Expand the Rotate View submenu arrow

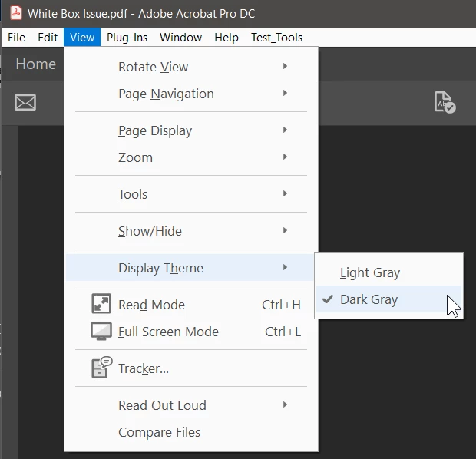tap(285, 66)
